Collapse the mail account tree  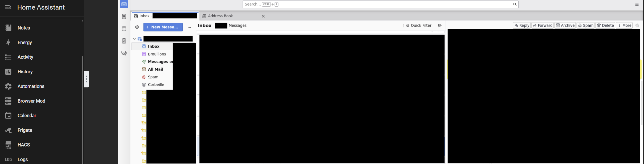pos(134,39)
